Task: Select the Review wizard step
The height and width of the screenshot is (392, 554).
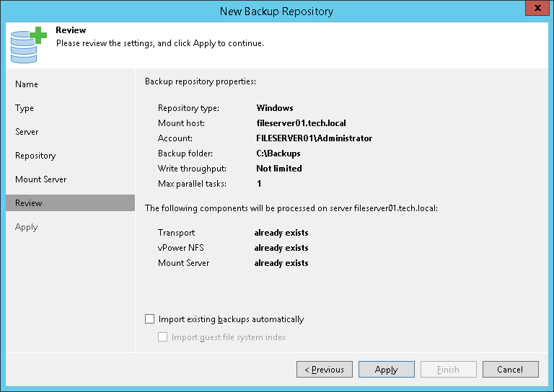Action: [x=29, y=203]
